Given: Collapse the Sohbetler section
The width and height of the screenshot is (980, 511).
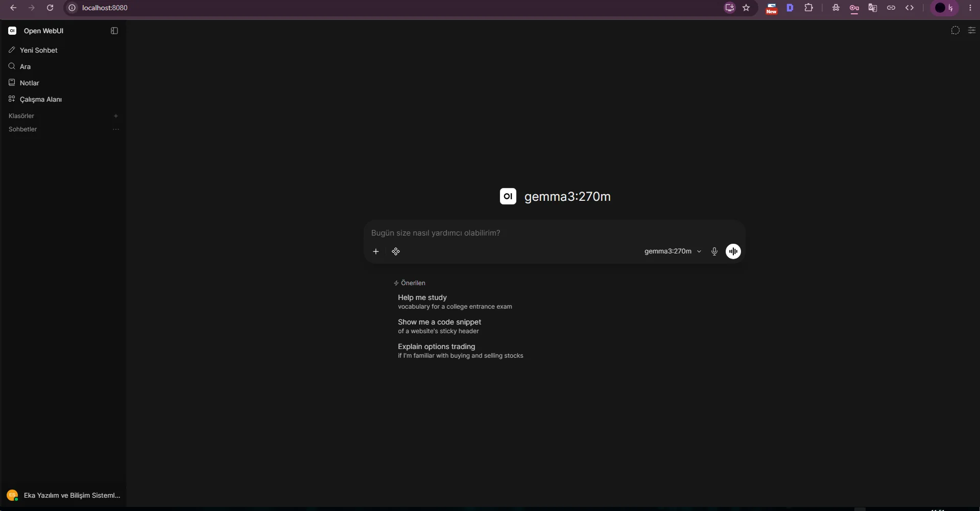Looking at the screenshot, I should tap(23, 129).
